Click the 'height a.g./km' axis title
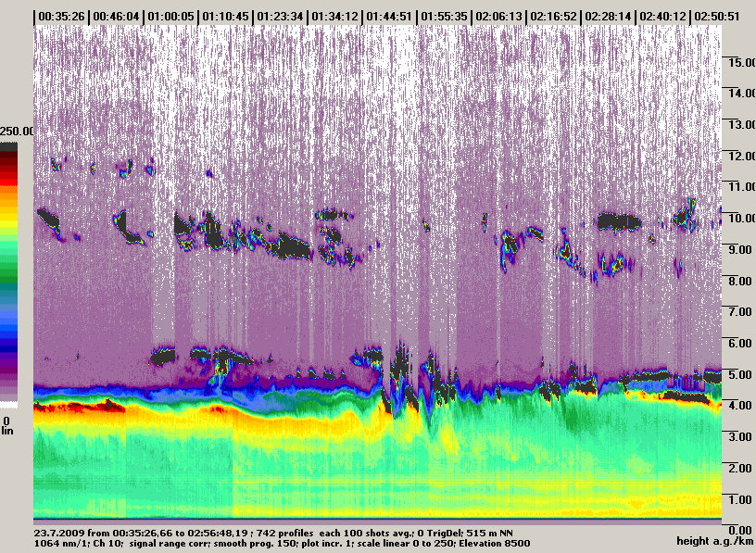The image size is (756, 553). 715,541
